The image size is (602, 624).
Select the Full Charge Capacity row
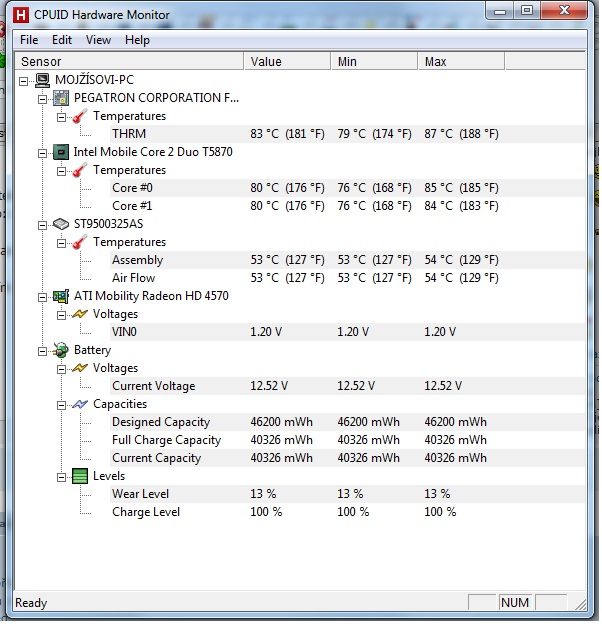347,440
